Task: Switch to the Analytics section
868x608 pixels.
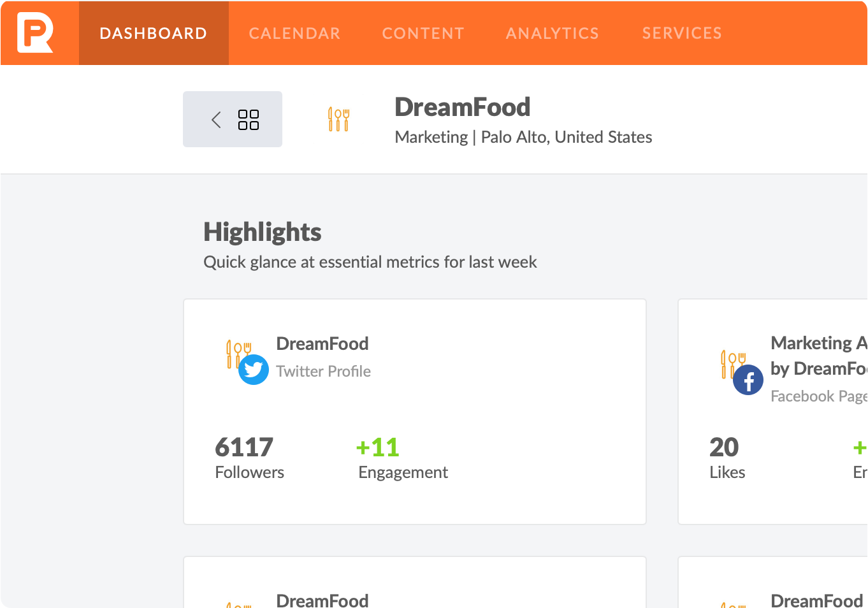Action: 552,33
